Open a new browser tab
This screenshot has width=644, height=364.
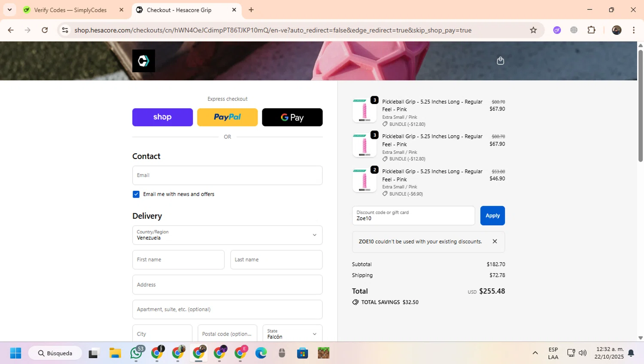pyautogui.click(x=251, y=10)
